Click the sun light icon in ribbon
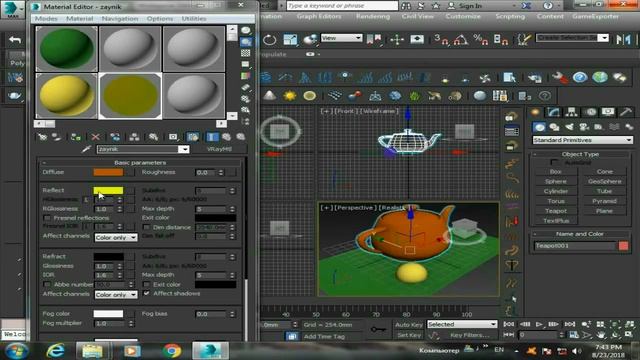Screen dimensions: 640x360 (x=290, y=96)
